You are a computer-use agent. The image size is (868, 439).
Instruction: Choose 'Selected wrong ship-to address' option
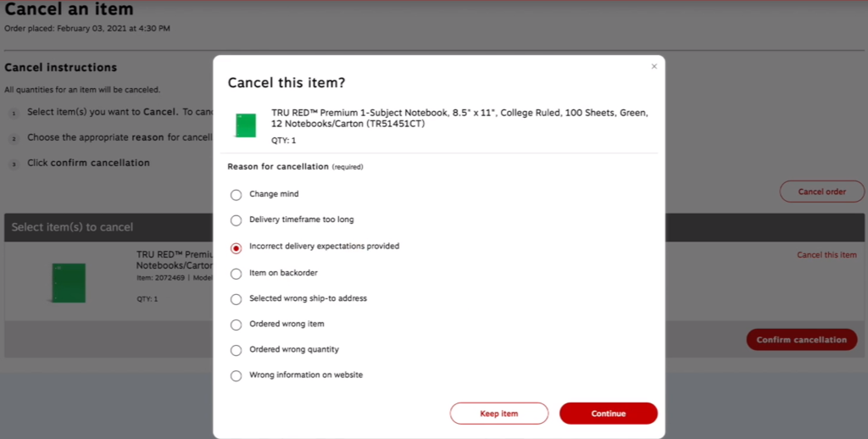[236, 299]
